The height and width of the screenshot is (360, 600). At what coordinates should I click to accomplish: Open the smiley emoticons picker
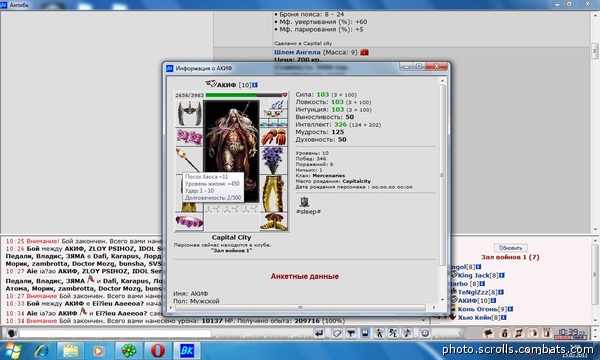tap(425, 333)
